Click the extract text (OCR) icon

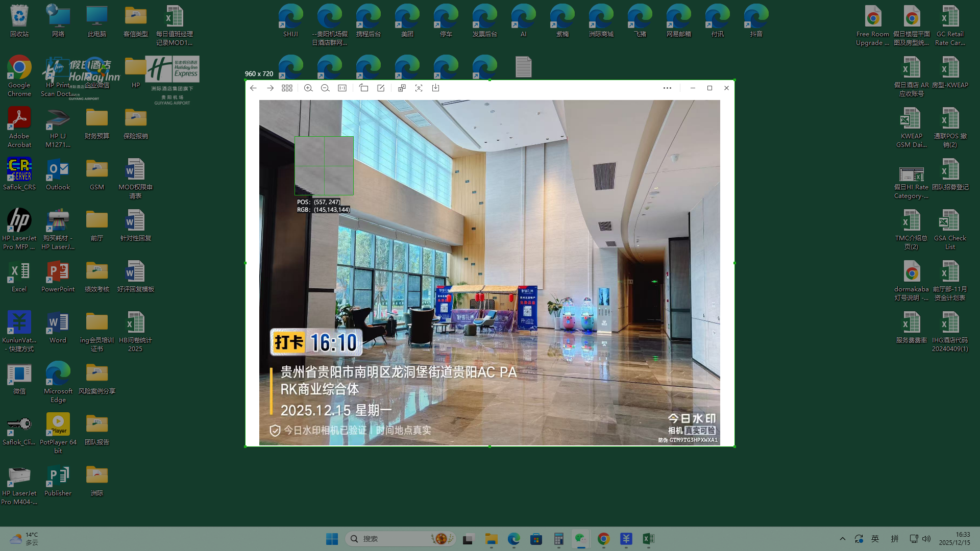[x=419, y=88]
